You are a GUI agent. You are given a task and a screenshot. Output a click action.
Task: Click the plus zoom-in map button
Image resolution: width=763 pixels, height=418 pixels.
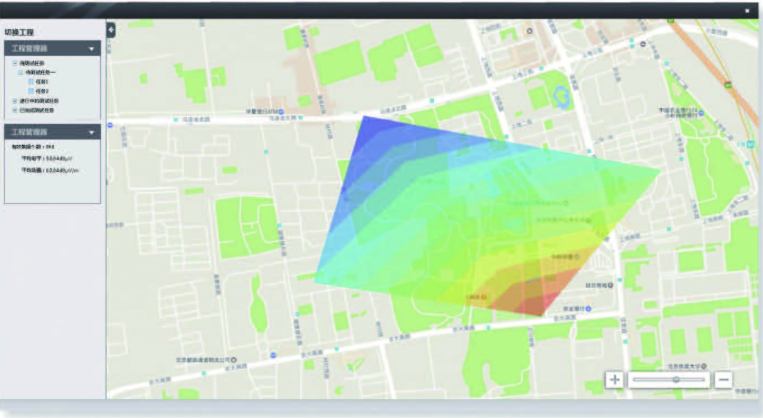pos(614,380)
